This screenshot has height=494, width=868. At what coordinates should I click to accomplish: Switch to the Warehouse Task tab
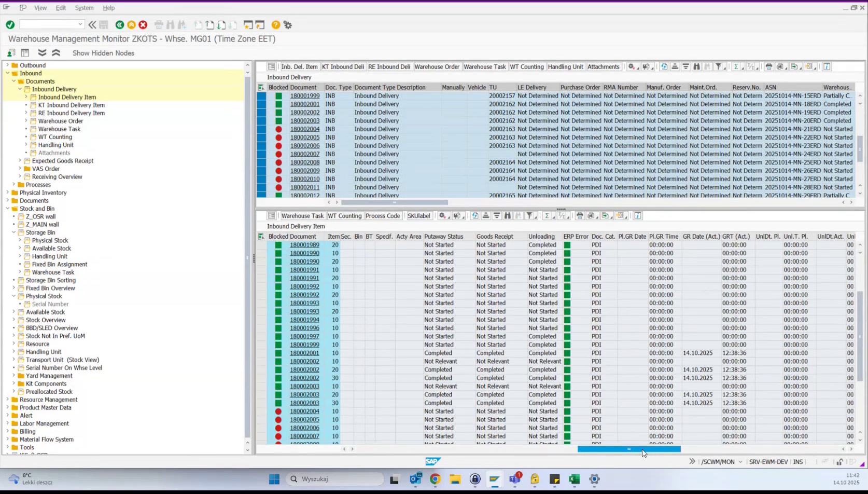(484, 66)
